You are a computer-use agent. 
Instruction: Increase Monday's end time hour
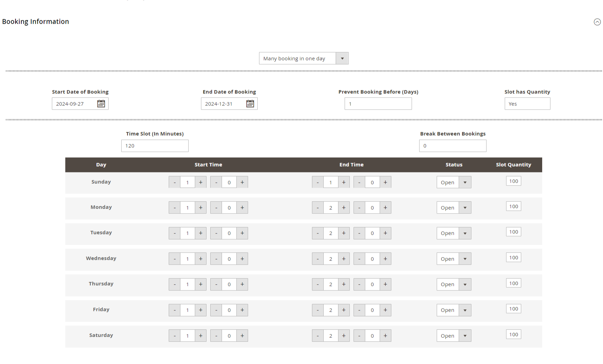pos(344,208)
